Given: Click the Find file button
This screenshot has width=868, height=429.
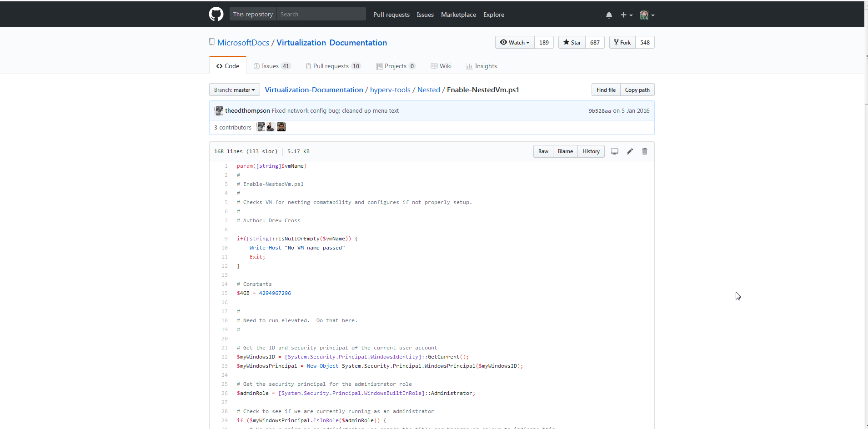Looking at the screenshot, I should click(606, 90).
